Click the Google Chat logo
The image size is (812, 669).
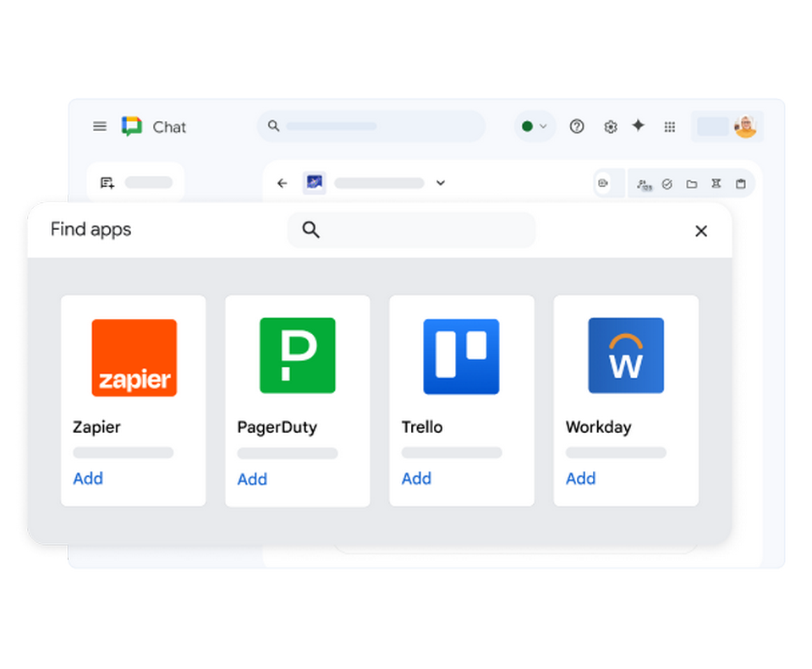point(132,127)
